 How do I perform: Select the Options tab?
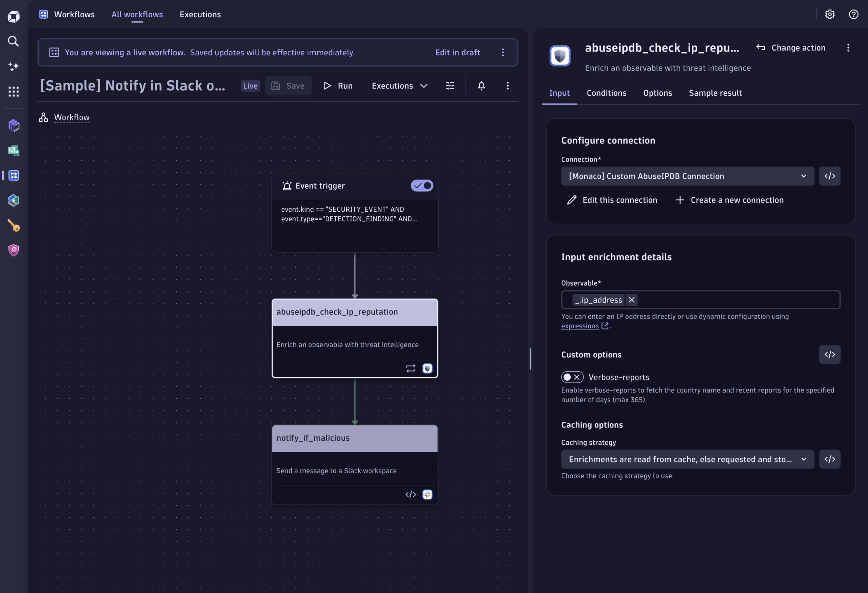click(x=657, y=93)
